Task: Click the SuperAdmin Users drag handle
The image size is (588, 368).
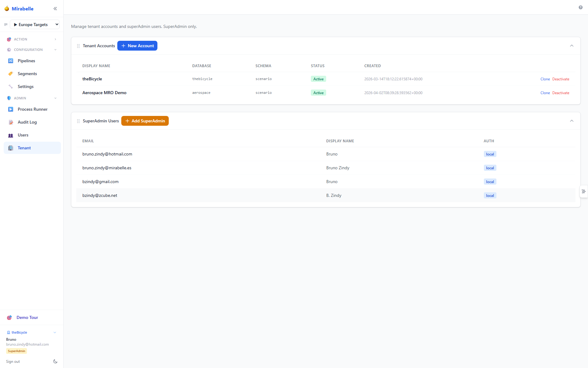Action: (x=78, y=121)
